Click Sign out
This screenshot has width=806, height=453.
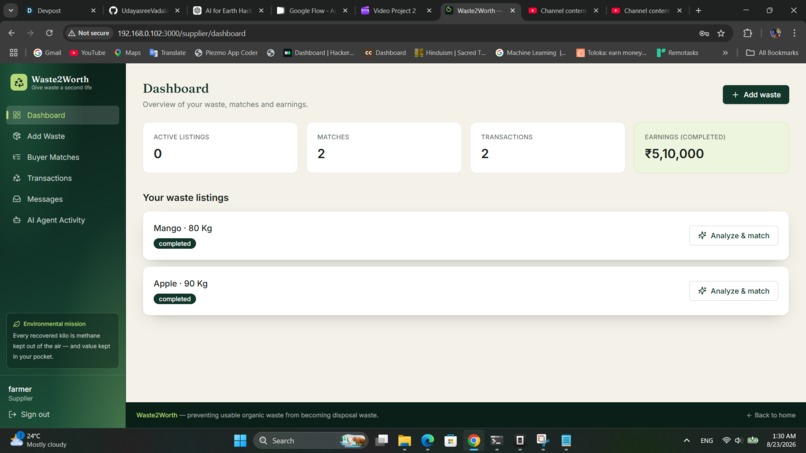[29, 414]
